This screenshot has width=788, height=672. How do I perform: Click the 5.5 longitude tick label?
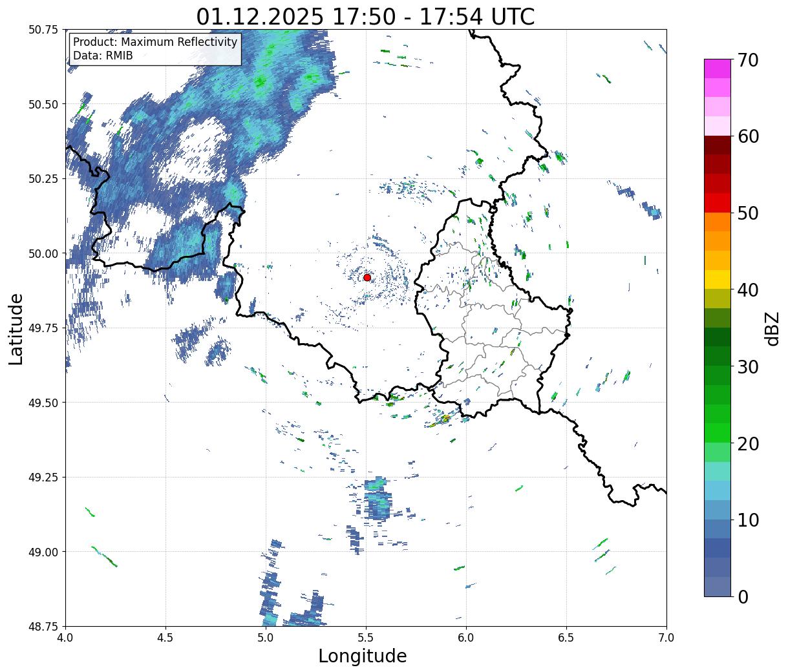pyautogui.click(x=366, y=637)
